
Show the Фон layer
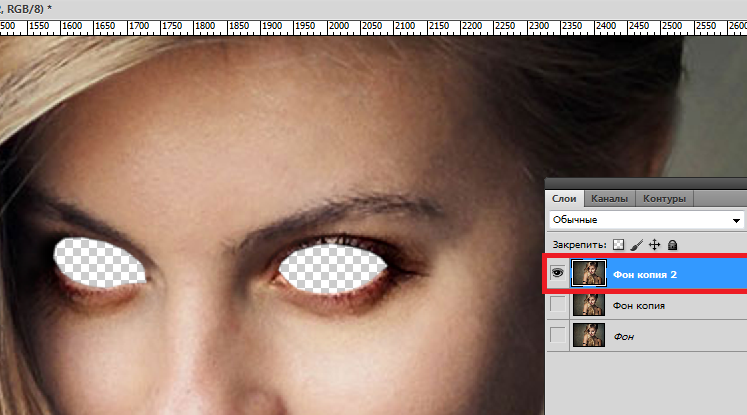pyautogui.click(x=557, y=335)
